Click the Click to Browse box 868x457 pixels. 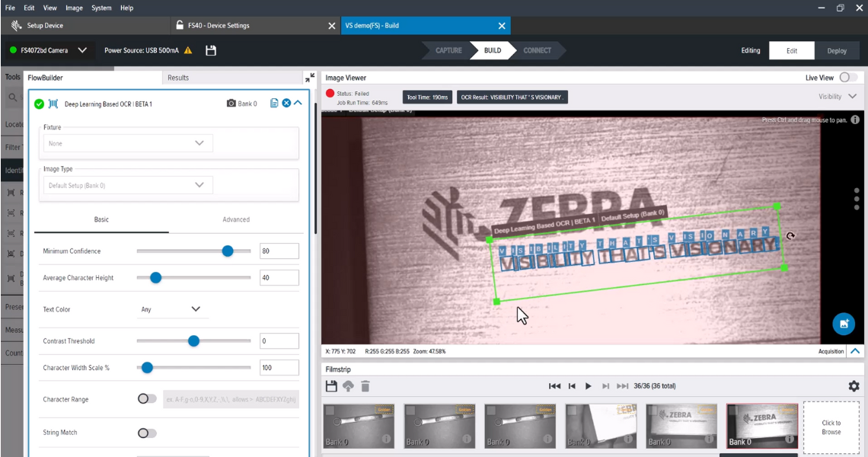pyautogui.click(x=831, y=427)
